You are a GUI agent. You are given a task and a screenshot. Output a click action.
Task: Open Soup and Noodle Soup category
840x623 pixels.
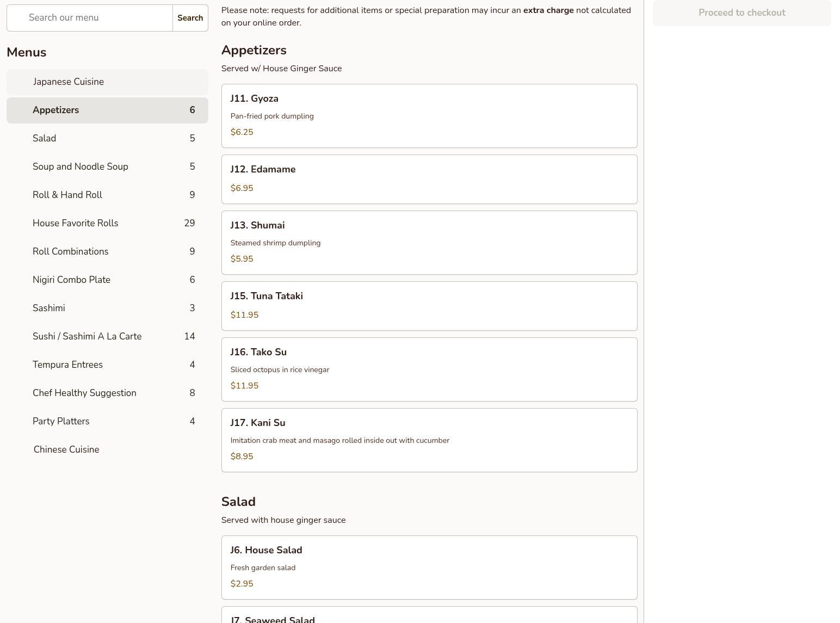[107, 166]
